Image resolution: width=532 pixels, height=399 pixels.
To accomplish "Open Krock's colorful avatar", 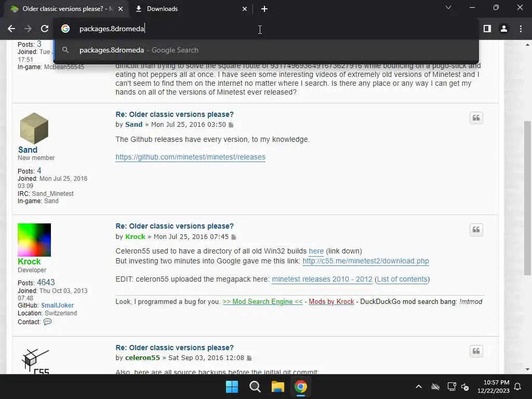I will coord(34,240).
